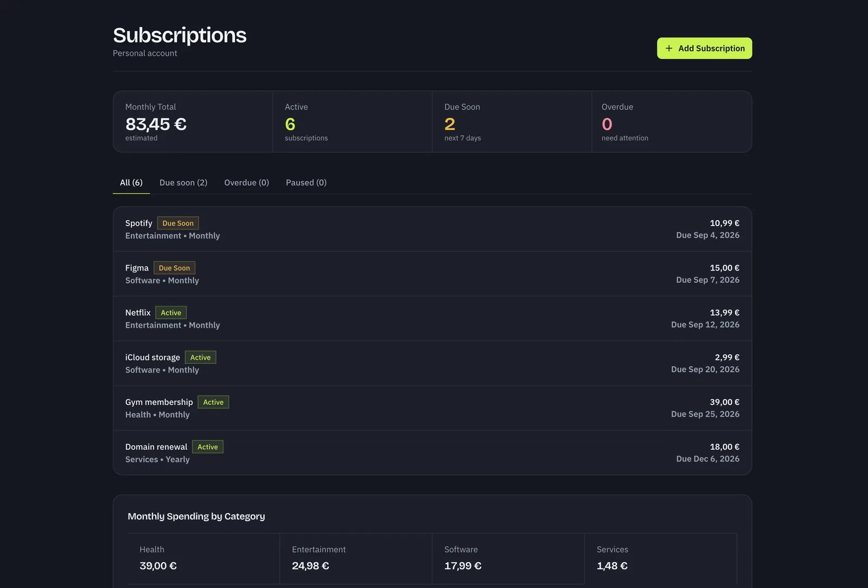This screenshot has height=588, width=868.
Task: Click the Active badge beside Domain renewal
Action: click(208, 447)
